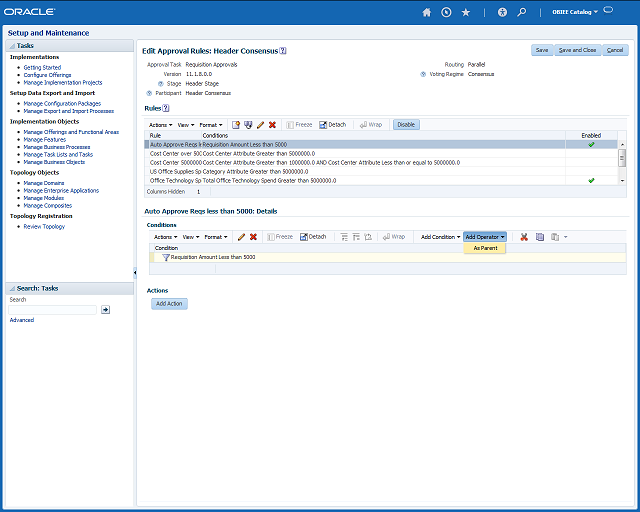Run task search arrow button
Image resolution: width=640 pixels, height=512 pixels.
coord(105,310)
